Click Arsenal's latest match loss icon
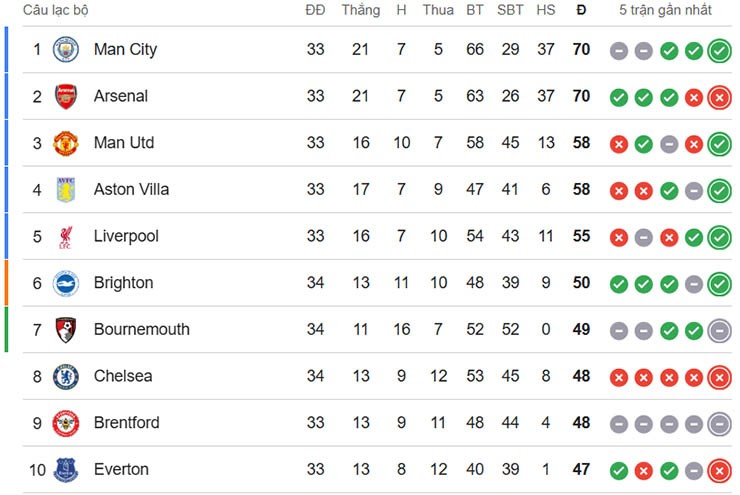Image resolution: width=740 pixels, height=495 pixels. tap(718, 98)
